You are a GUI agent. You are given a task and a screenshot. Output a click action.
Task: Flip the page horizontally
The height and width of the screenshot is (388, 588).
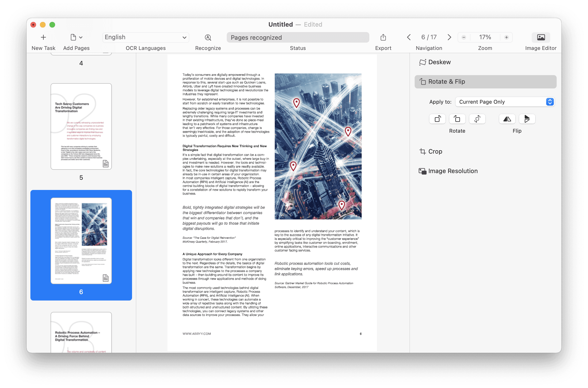(x=507, y=119)
